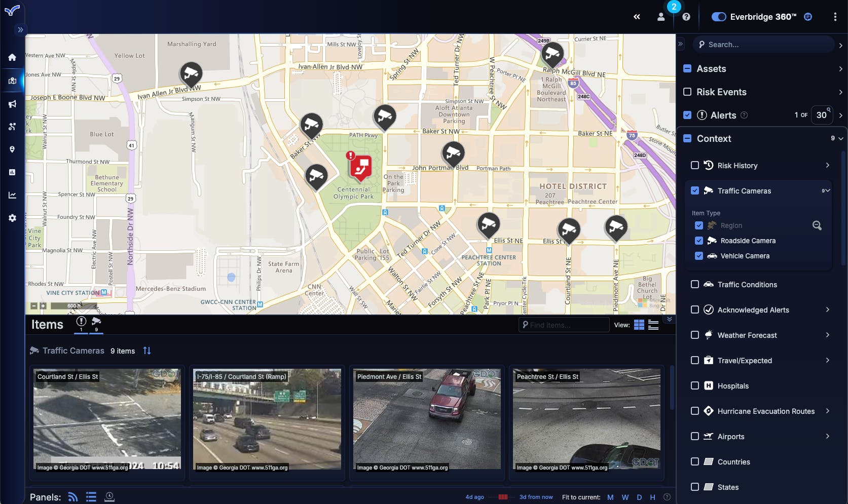848x504 pixels.
Task: Open the Home icon in sidebar
Action: (x=12, y=57)
